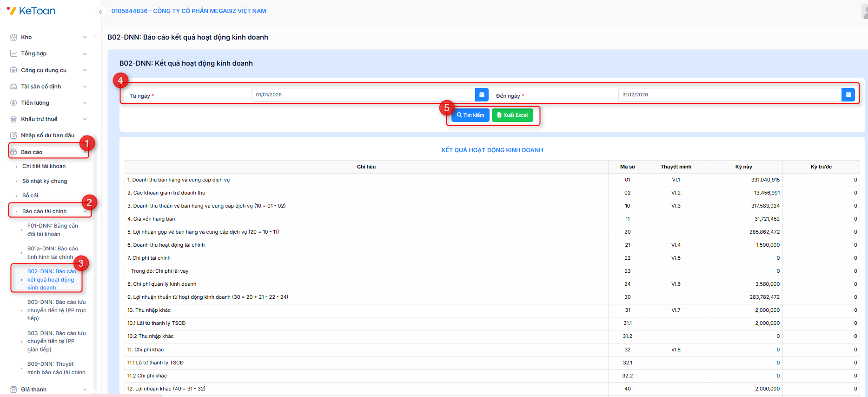Click the Đến ngày date field
This screenshot has width=868, height=397.
click(x=729, y=94)
